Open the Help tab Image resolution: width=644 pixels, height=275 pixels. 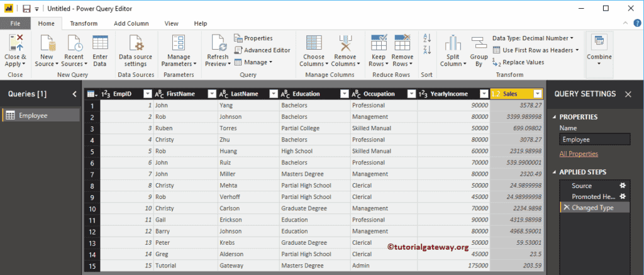pyautogui.click(x=201, y=23)
